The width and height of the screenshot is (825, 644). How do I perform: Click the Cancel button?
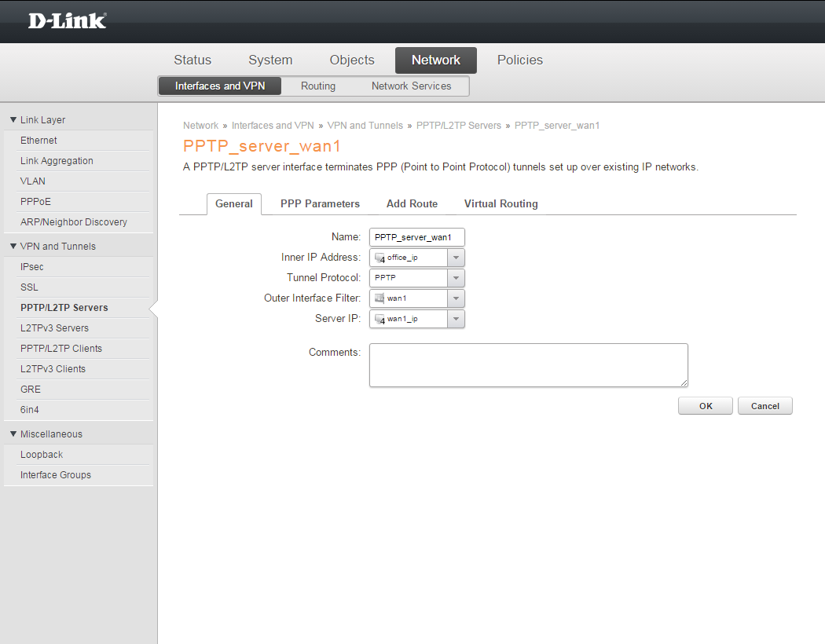point(764,406)
